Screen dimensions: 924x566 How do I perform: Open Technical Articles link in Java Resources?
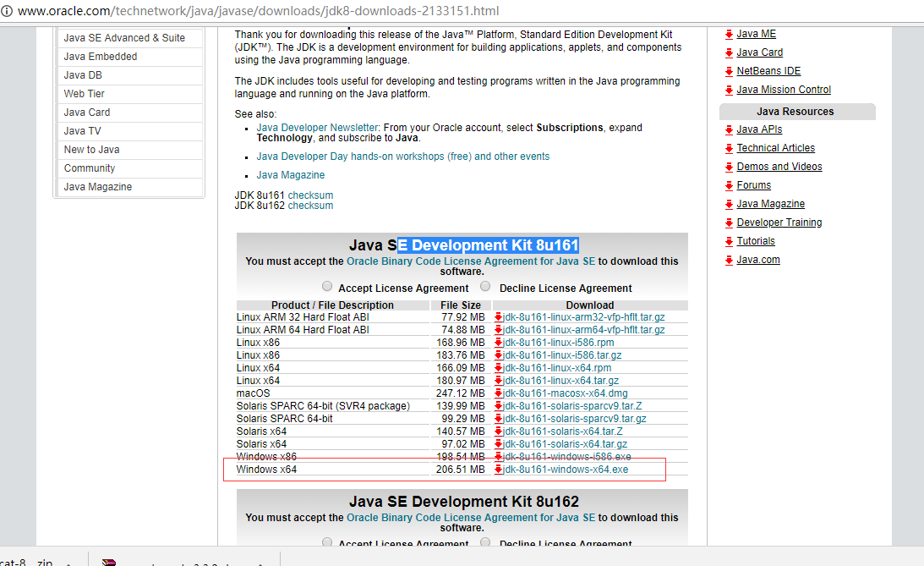[775, 148]
